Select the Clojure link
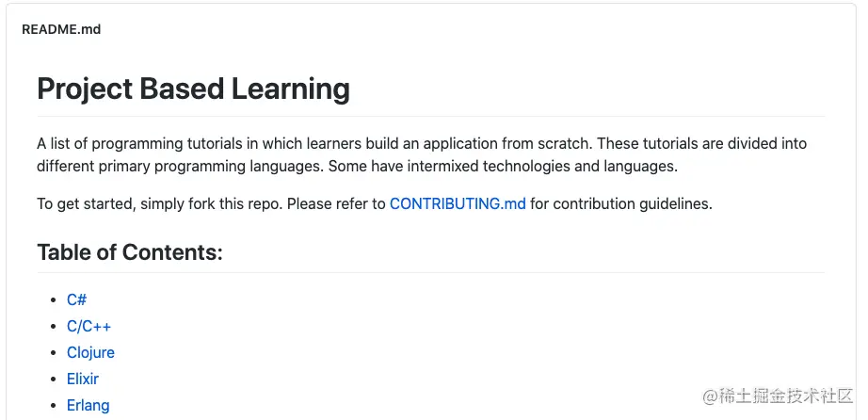This screenshot has width=868, height=420. pyautogui.click(x=90, y=352)
